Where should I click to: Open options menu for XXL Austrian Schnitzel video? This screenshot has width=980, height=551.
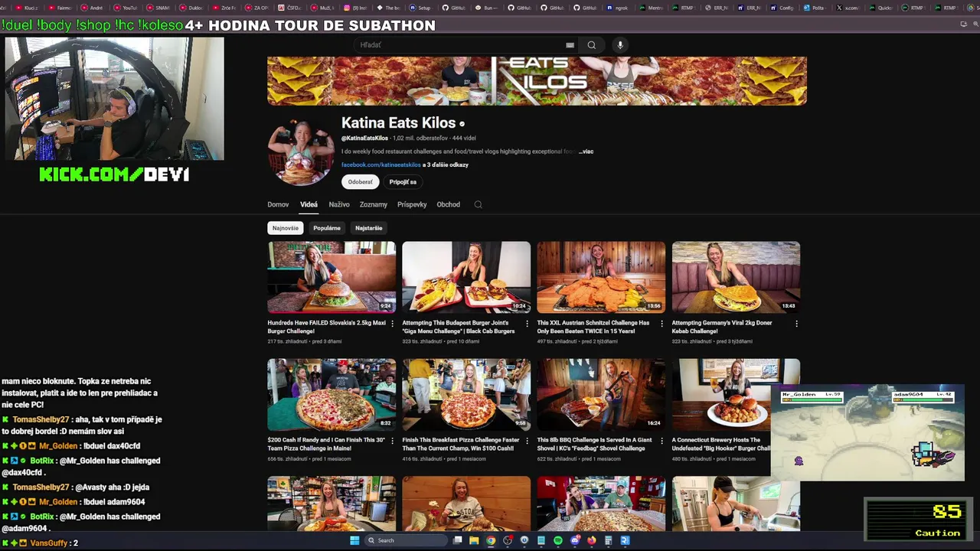pyautogui.click(x=661, y=324)
